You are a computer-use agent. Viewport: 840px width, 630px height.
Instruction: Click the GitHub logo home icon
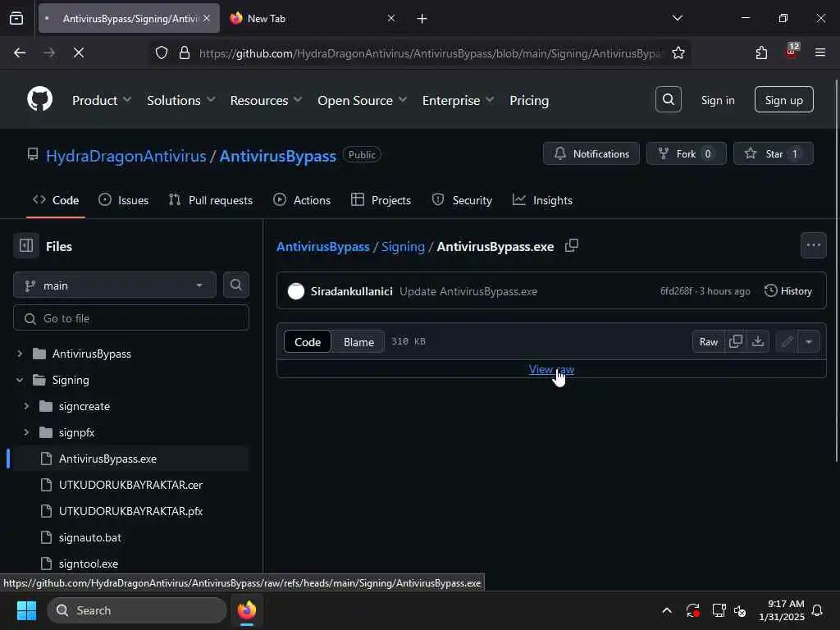tap(39, 99)
